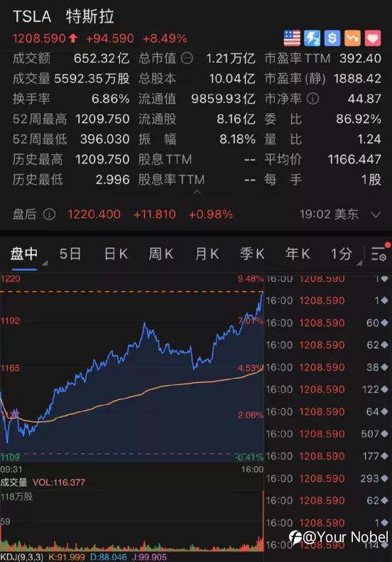Tap the trade row with volume 507
This screenshot has height=562, width=392.
(327, 434)
